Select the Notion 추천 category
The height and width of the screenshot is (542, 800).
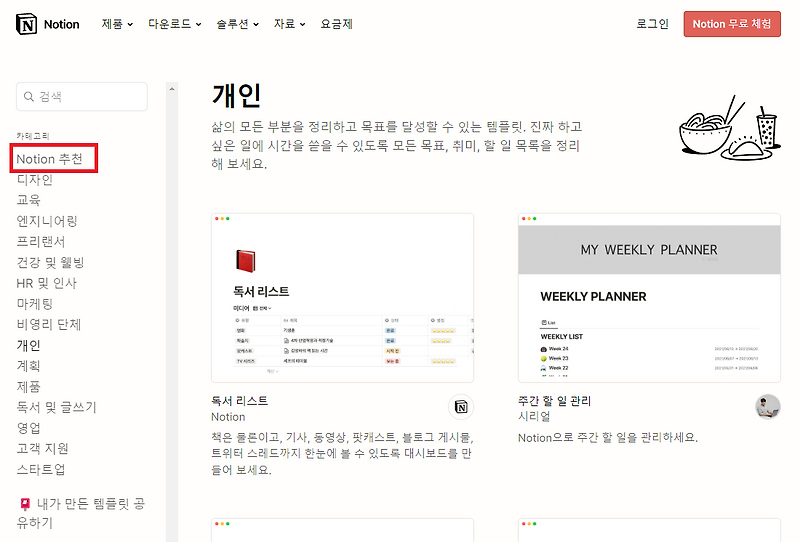click(49, 159)
